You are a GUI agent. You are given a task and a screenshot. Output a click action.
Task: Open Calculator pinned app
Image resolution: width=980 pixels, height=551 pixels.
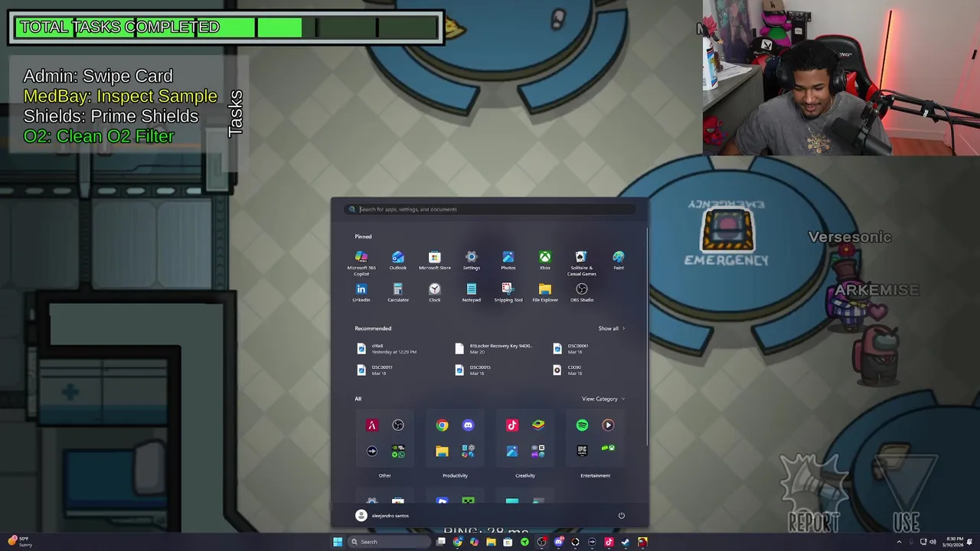point(397,292)
